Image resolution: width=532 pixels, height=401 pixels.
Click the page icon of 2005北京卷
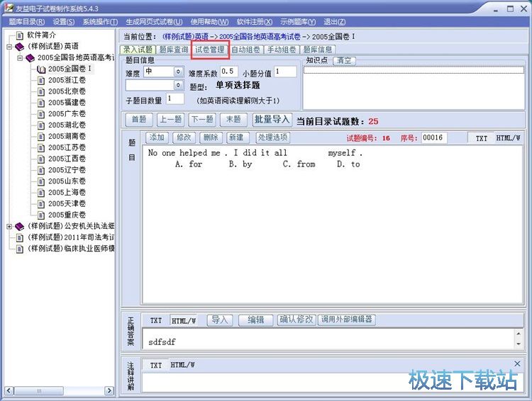coord(41,92)
